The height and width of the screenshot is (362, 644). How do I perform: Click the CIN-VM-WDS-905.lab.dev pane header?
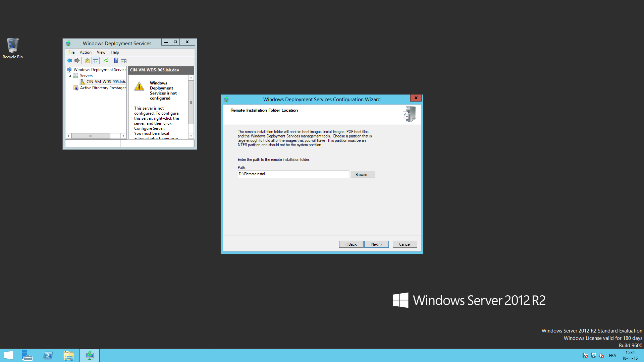click(x=161, y=70)
